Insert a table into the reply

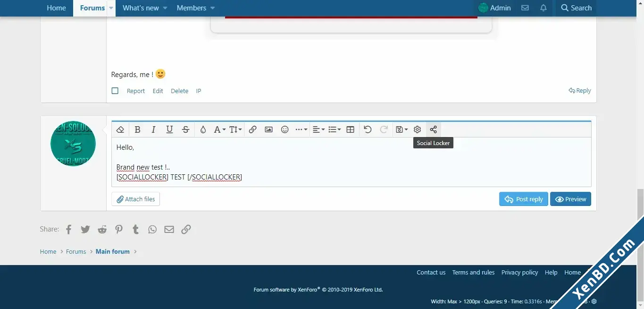pos(350,129)
